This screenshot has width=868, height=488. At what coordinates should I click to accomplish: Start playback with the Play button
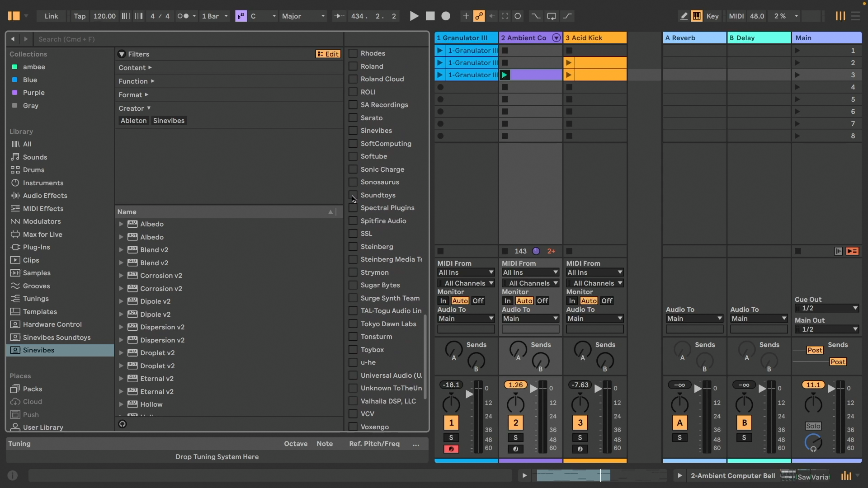pos(414,16)
